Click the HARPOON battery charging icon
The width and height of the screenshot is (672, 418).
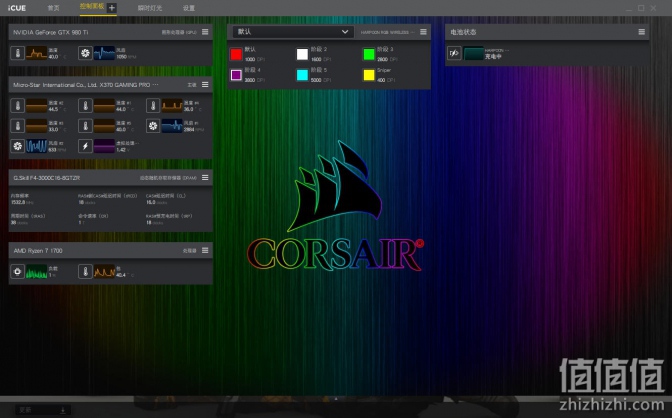(454, 53)
